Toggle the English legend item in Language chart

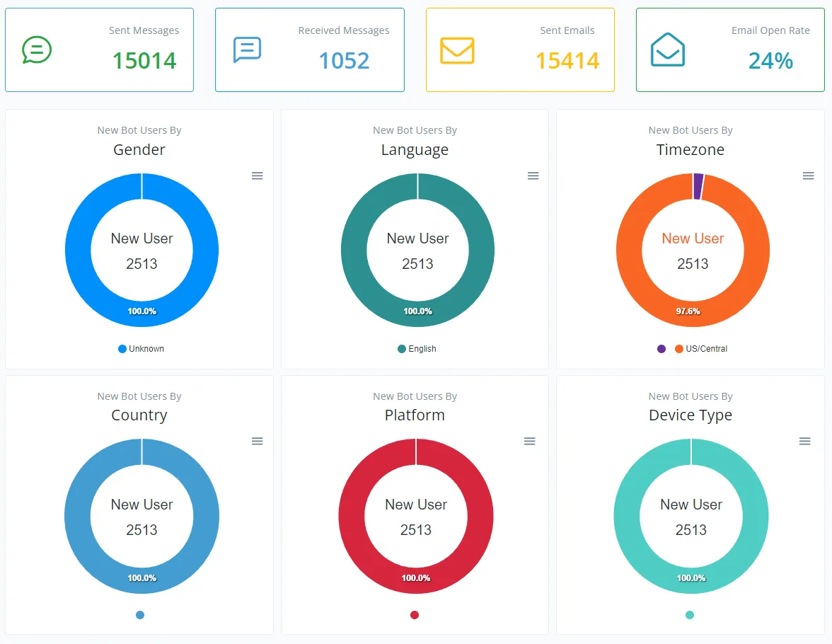(417, 349)
